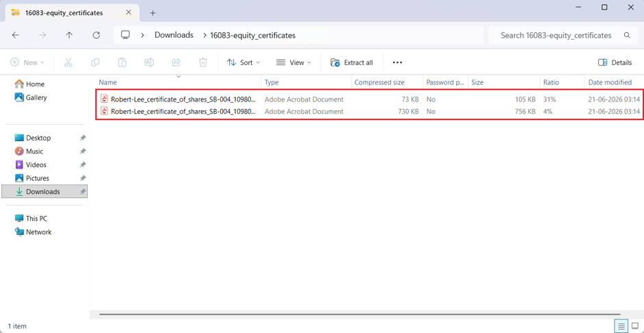Viewport: 644px width, 333px height.
Task: Sort by Name column header
Action: click(179, 82)
